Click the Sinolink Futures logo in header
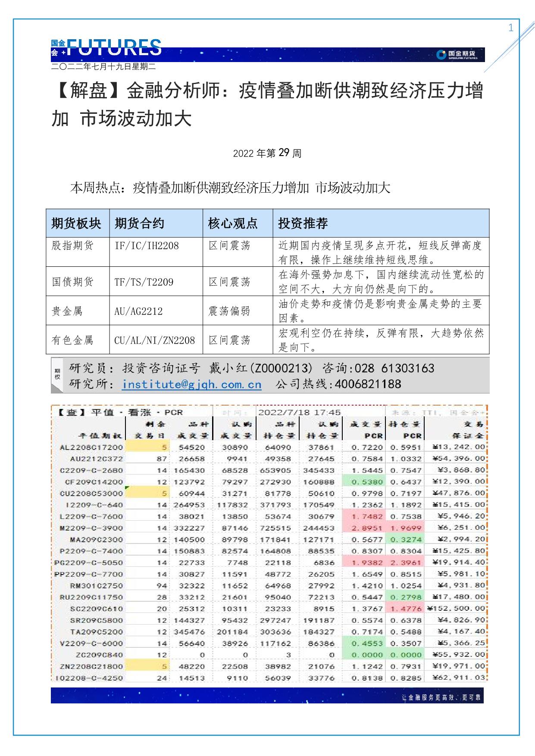 coord(457,55)
